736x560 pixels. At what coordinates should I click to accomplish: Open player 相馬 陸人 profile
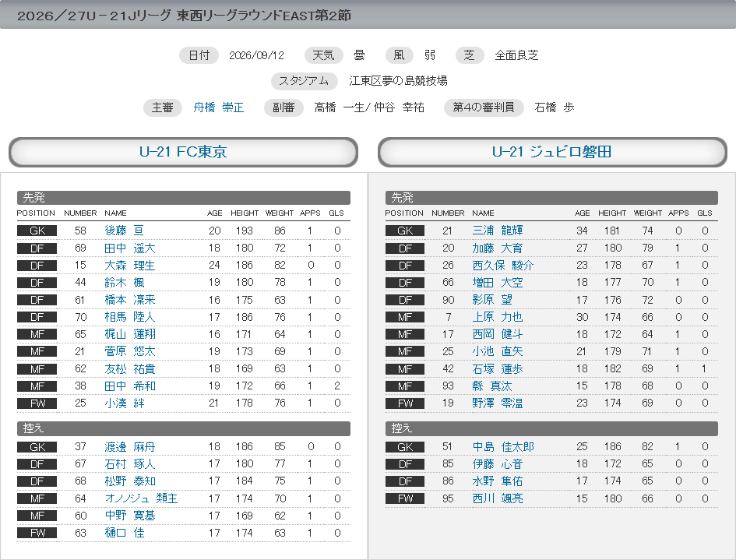click(129, 317)
